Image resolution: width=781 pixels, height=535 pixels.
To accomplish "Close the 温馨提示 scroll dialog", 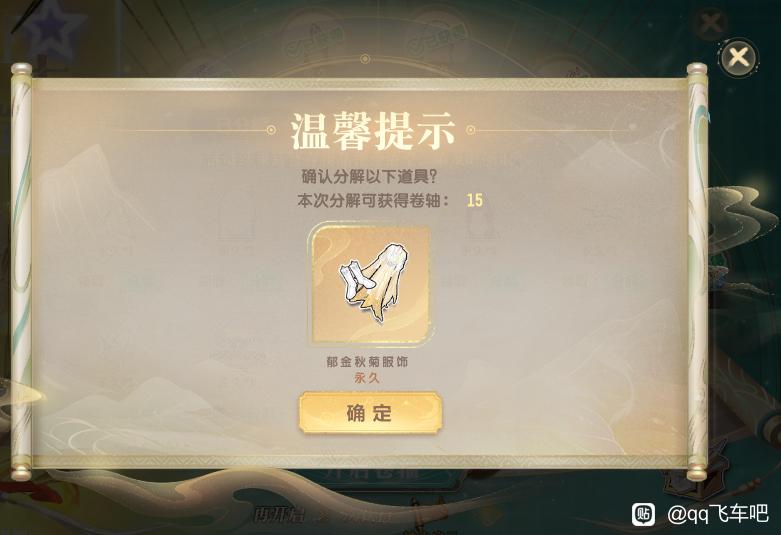I will click(738, 56).
